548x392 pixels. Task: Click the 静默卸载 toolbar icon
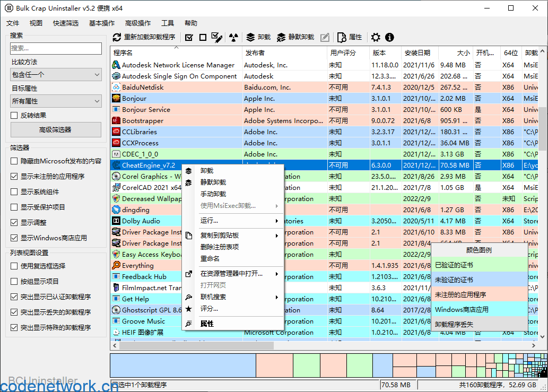tap(281, 37)
